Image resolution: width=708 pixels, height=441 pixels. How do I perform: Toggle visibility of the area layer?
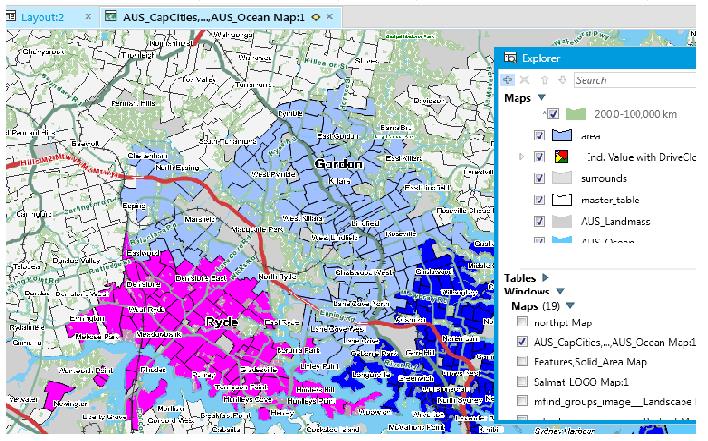[x=539, y=135]
